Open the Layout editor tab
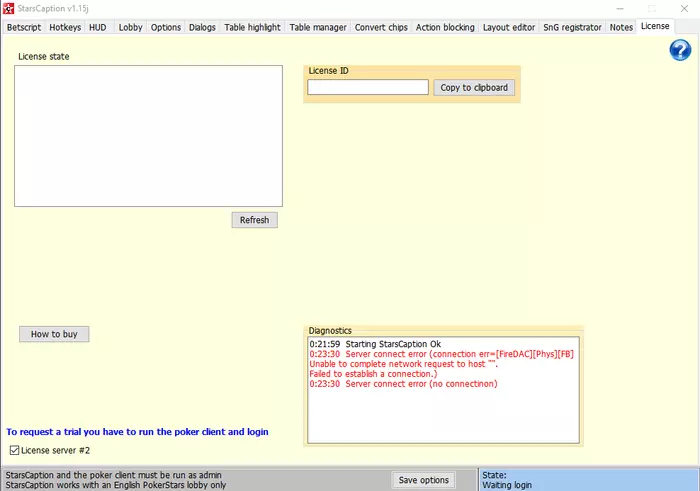This screenshot has width=700, height=491. coord(509,27)
